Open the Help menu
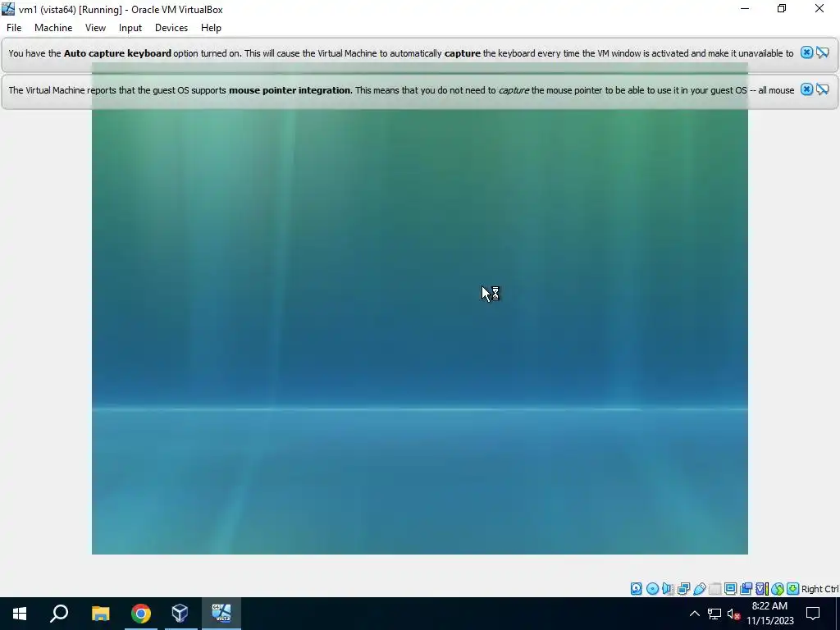 [x=211, y=28]
